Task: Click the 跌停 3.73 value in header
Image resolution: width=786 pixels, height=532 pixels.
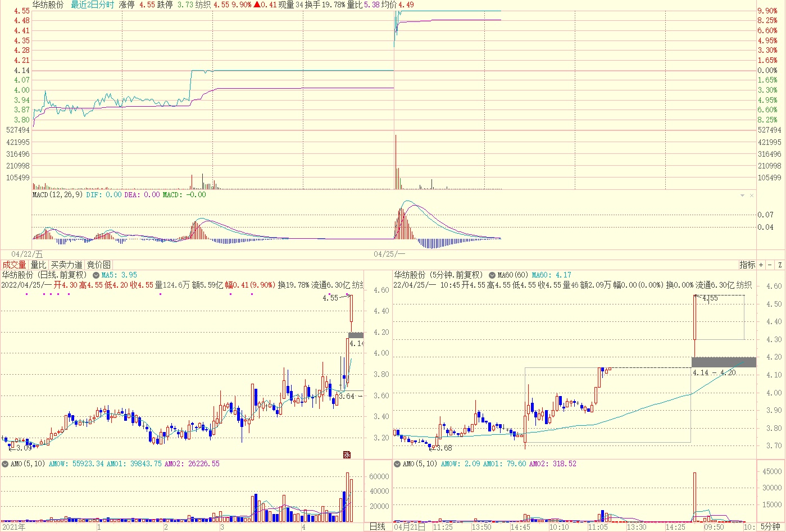Action: coord(175,4)
